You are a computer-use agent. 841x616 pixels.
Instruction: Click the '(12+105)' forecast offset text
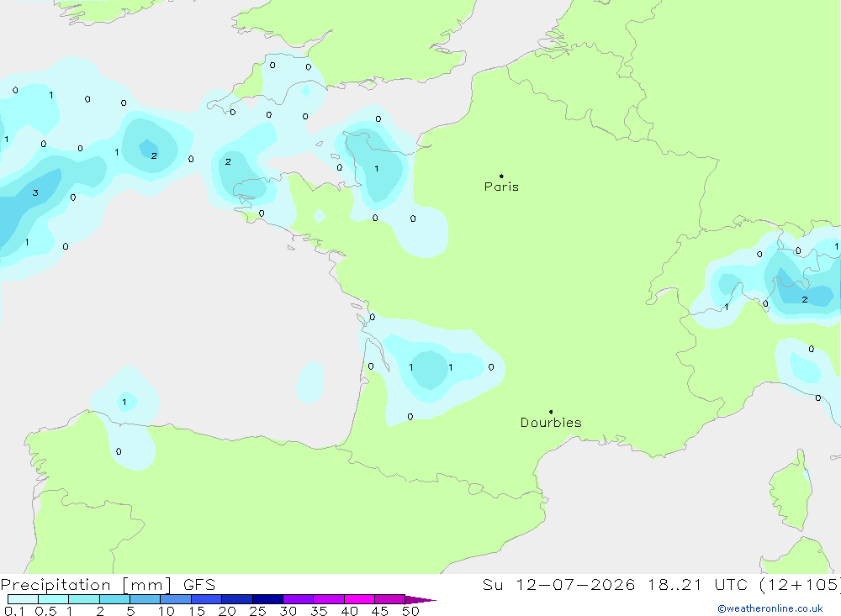pyautogui.click(x=800, y=585)
